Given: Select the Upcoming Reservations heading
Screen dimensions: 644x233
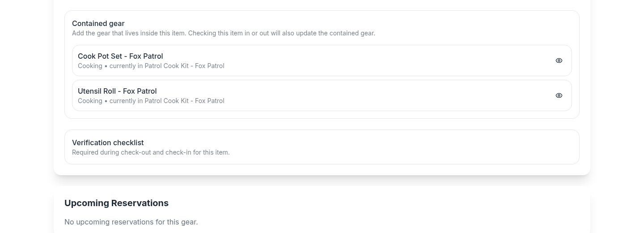Looking at the screenshot, I should (116, 203).
